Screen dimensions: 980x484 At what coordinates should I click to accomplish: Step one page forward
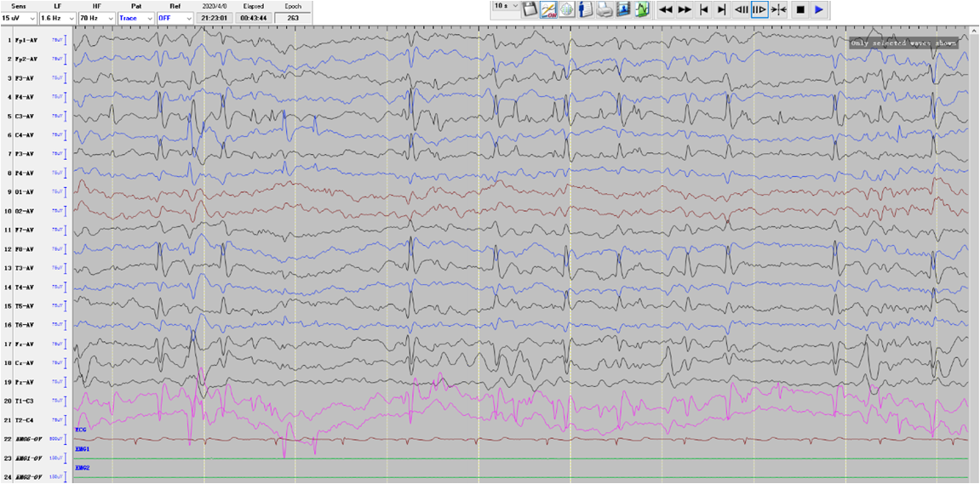tap(759, 9)
